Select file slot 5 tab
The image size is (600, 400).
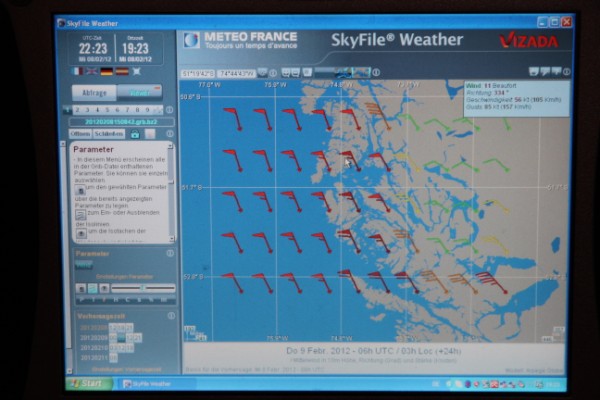pyautogui.click(x=107, y=110)
